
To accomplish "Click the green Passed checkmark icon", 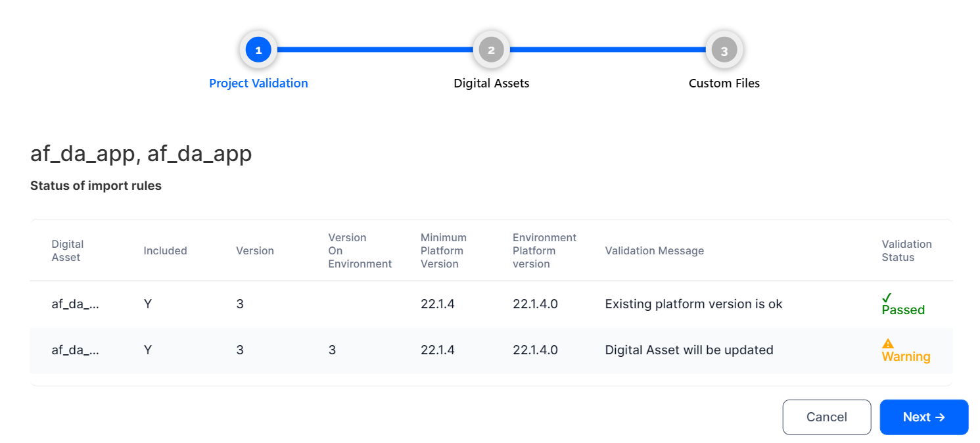I will [x=887, y=298].
